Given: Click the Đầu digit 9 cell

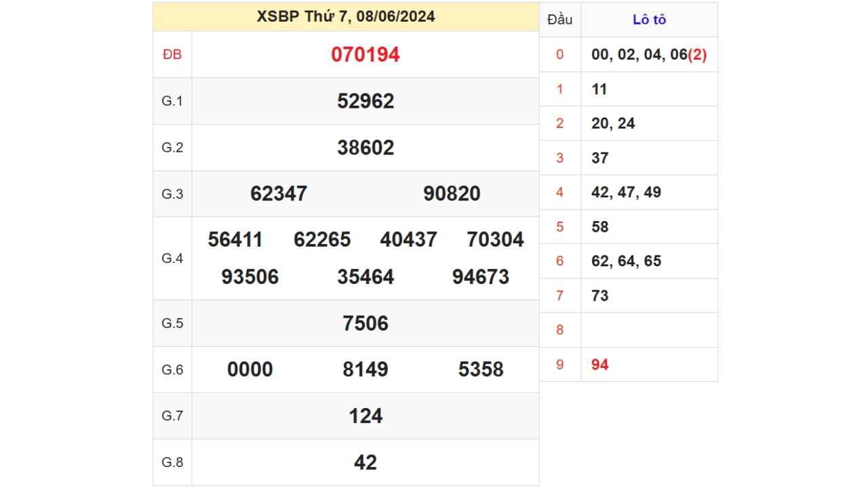Looking at the screenshot, I should click(560, 365).
